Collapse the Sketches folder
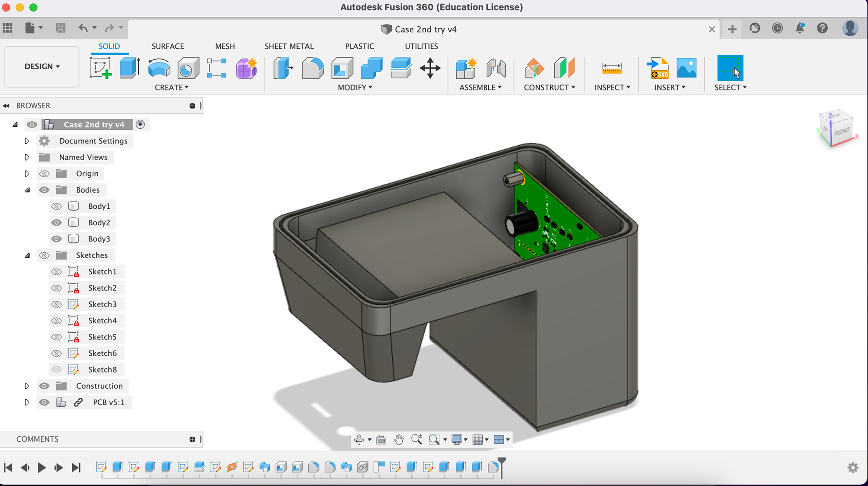 (27, 255)
